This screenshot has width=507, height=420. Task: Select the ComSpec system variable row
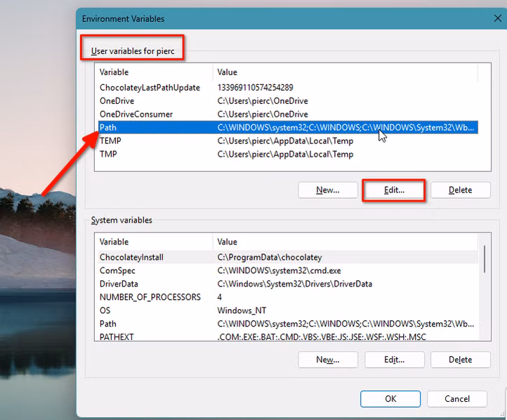(x=117, y=270)
